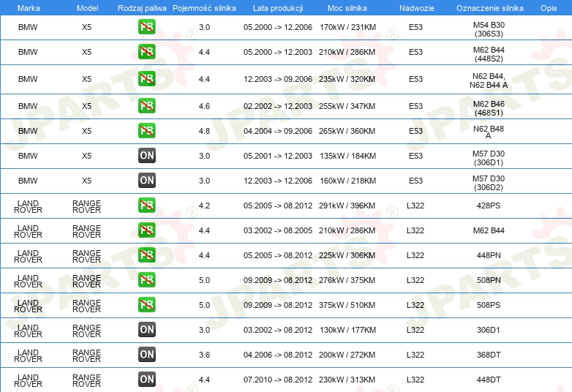Click power value 225kW / 306KM
The height and width of the screenshot is (392, 572).
(x=347, y=255)
